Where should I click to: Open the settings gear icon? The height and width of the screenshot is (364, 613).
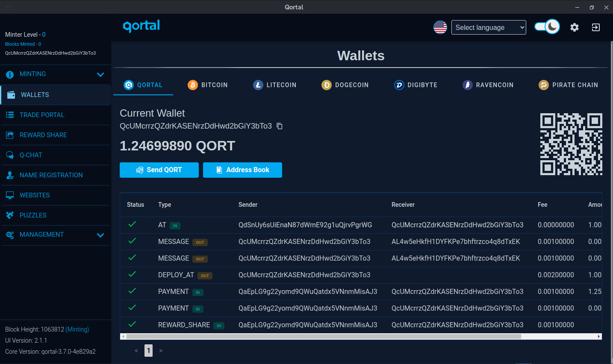[x=575, y=27]
